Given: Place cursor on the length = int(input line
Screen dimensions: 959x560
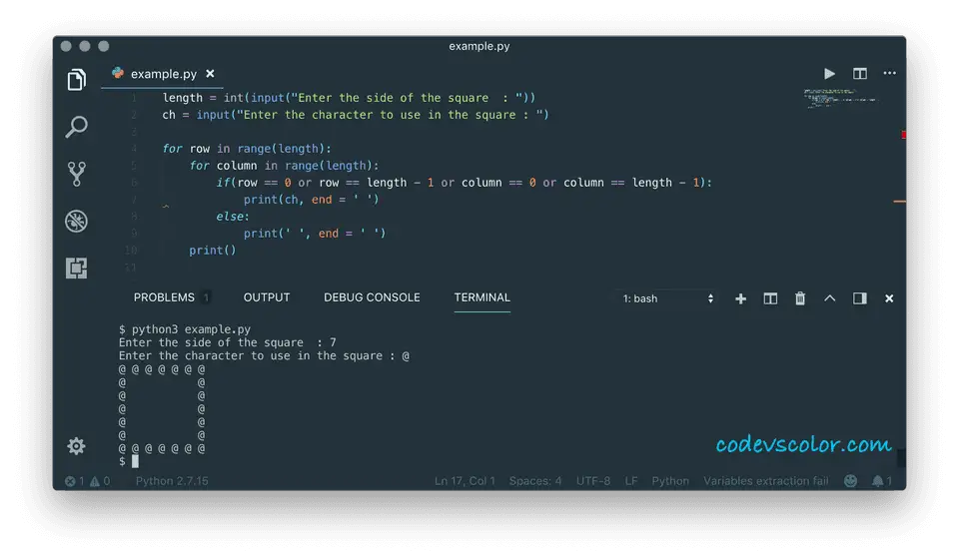Looking at the screenshot, I should pyautogui.click(x=349, y=98).
